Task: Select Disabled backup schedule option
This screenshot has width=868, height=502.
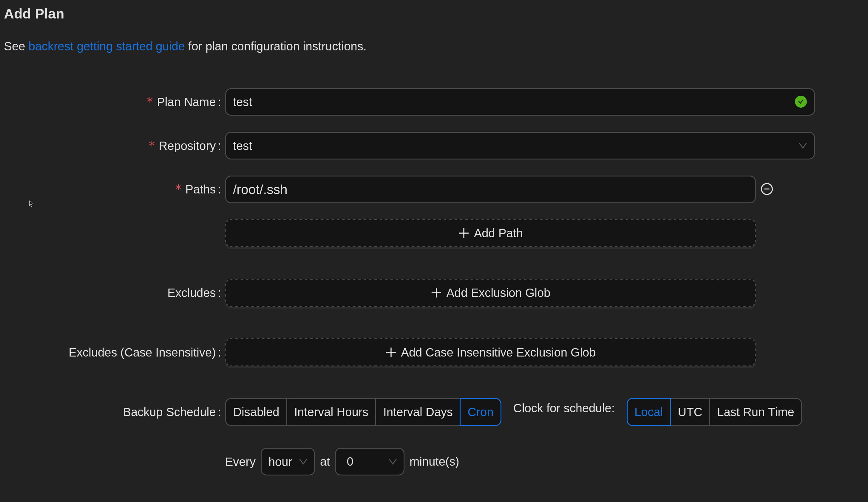Action: tap(256, 412)
